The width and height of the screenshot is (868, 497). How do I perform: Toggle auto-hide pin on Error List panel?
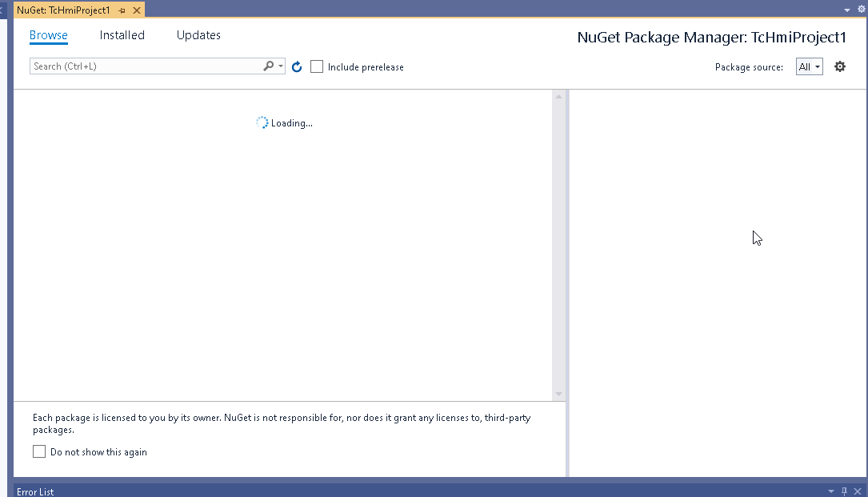tap(844, 491)
